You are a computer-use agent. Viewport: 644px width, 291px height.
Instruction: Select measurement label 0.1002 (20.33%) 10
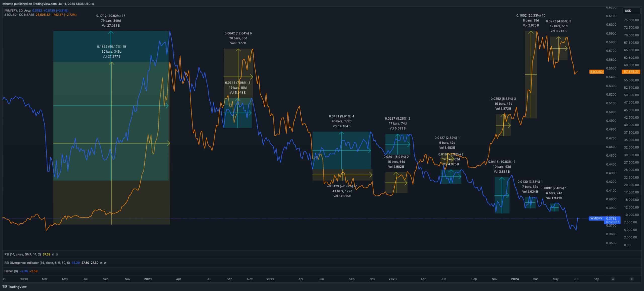(531, 16)
